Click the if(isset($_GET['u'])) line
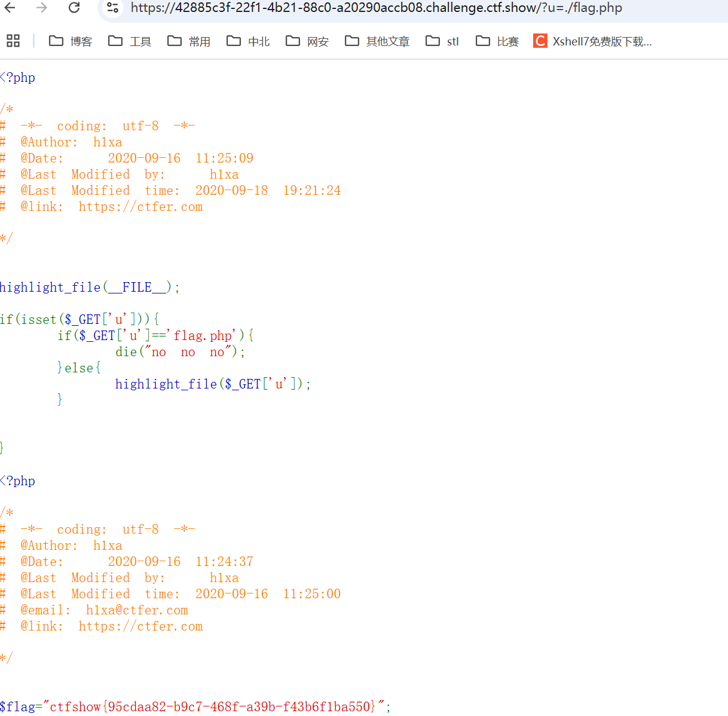Viewport: 728px width, 716px height. [79, 319]
